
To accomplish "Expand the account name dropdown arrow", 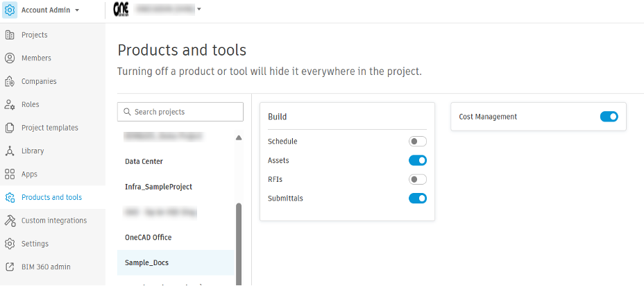I will click(199, 8).
